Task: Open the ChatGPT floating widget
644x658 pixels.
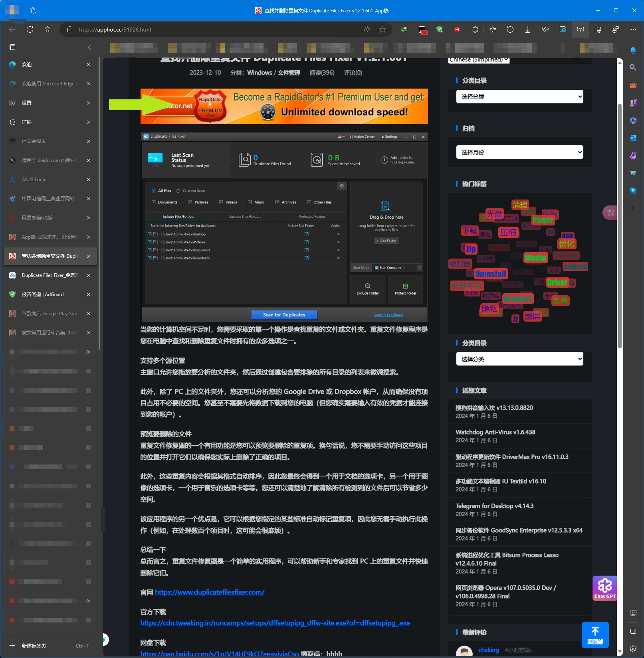Action: 604,588
